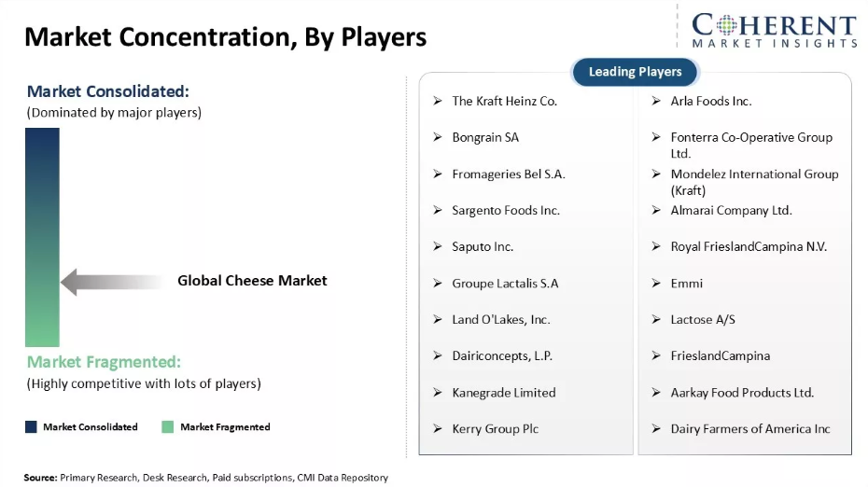Click the arrow bullet beside The Kraft Heinz Co.
The image size is (868, 487).
click(x=438, y=101)
